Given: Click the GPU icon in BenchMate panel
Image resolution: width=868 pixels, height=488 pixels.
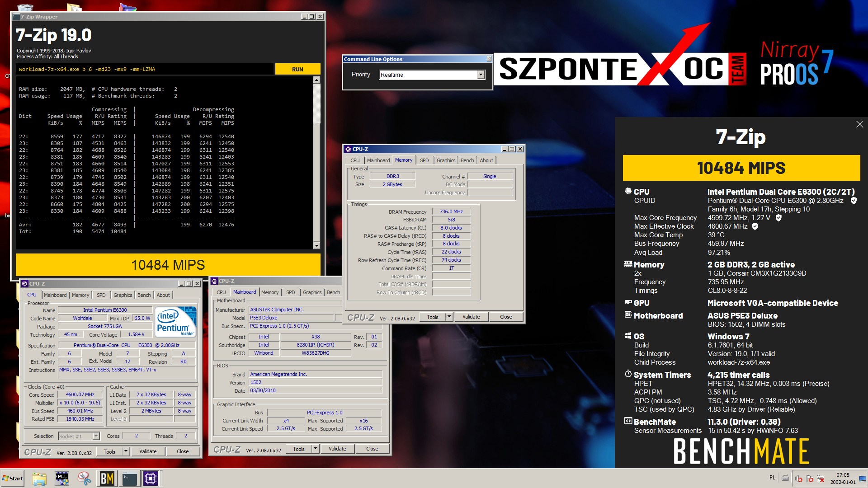Looking at the screenshot, I should point(628,302).
